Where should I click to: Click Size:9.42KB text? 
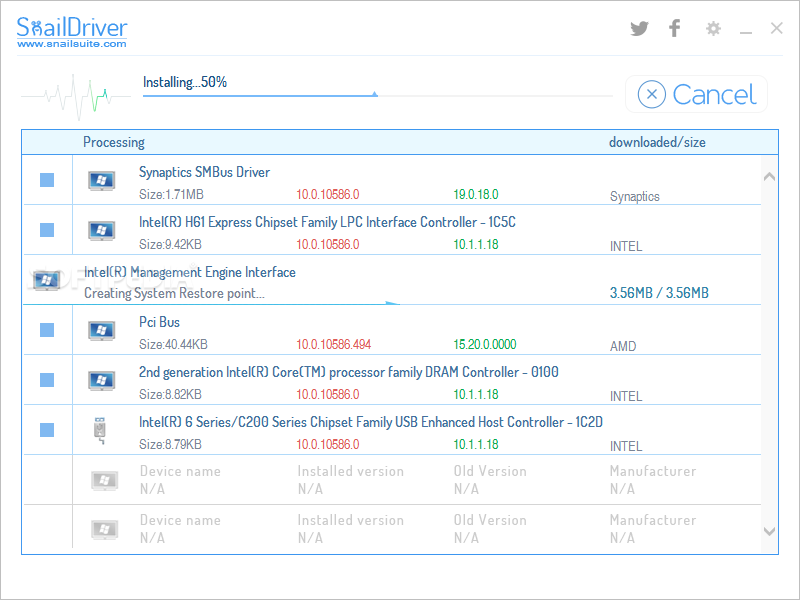click(170, 245)
